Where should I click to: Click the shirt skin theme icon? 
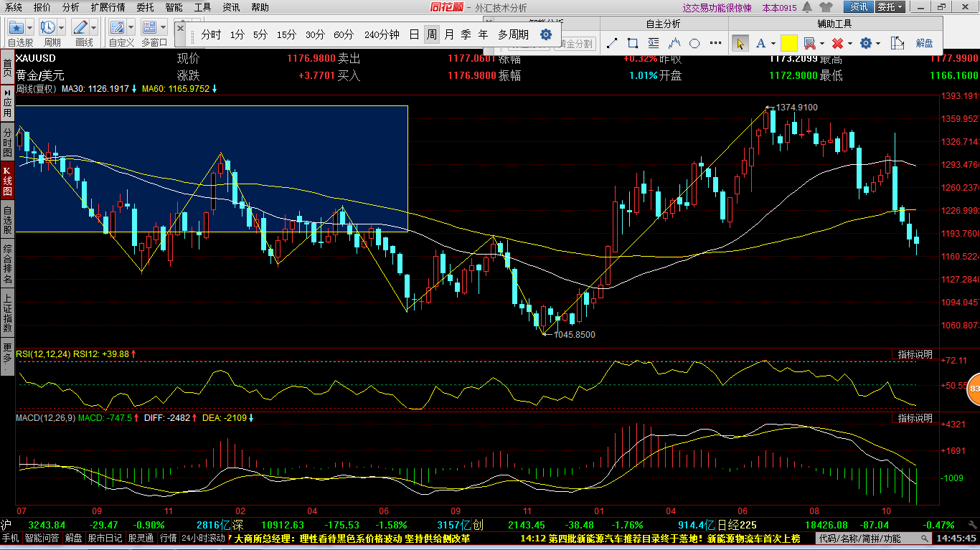click(x=826, y=7)
